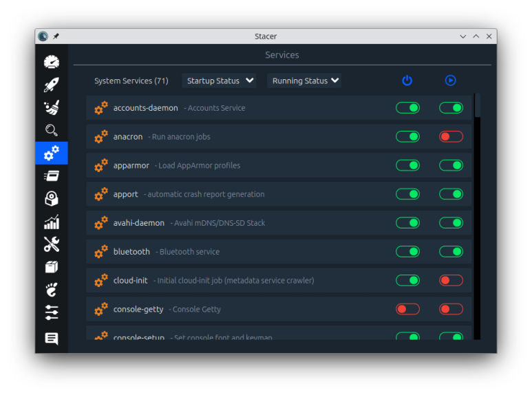Viewport: 532px width, 395px height.
Task: Open the Processes sidebar page
Action: (x=52, y=175)
